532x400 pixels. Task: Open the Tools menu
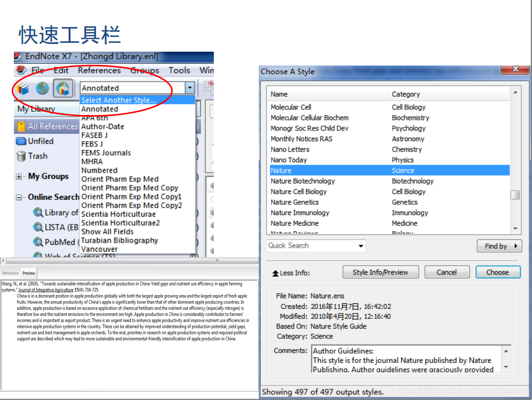[179, 71]
